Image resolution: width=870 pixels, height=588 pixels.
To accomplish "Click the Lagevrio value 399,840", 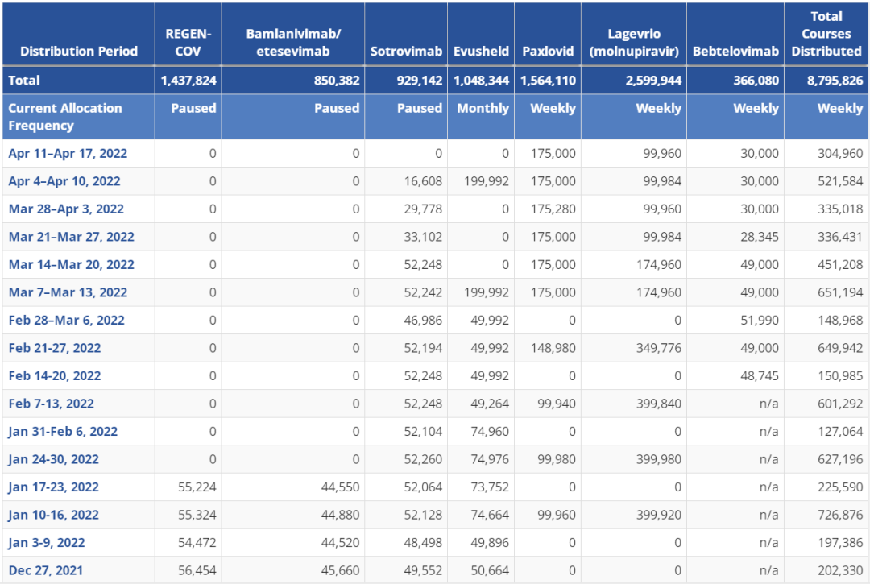I will 659,404.
